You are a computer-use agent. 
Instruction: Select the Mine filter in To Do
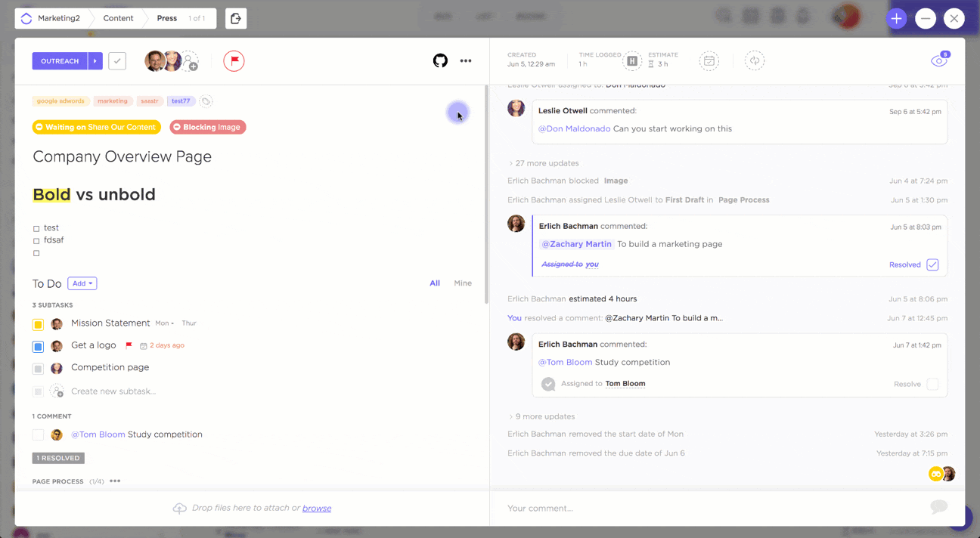463,283
